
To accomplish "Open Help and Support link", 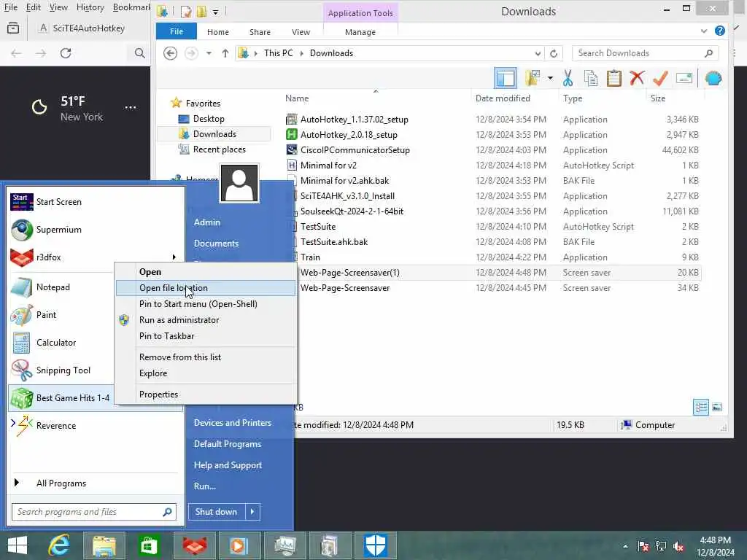I will tap(228, 465).
